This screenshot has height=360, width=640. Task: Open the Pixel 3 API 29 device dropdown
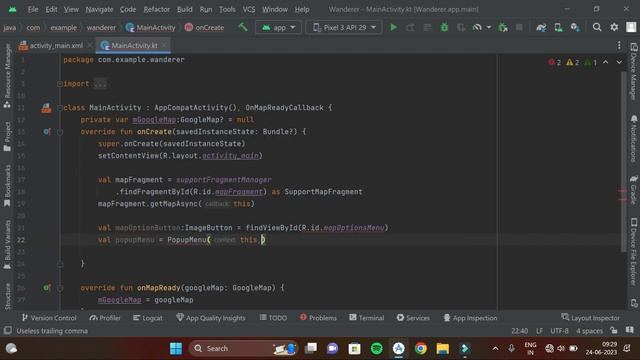coord(344,27)
